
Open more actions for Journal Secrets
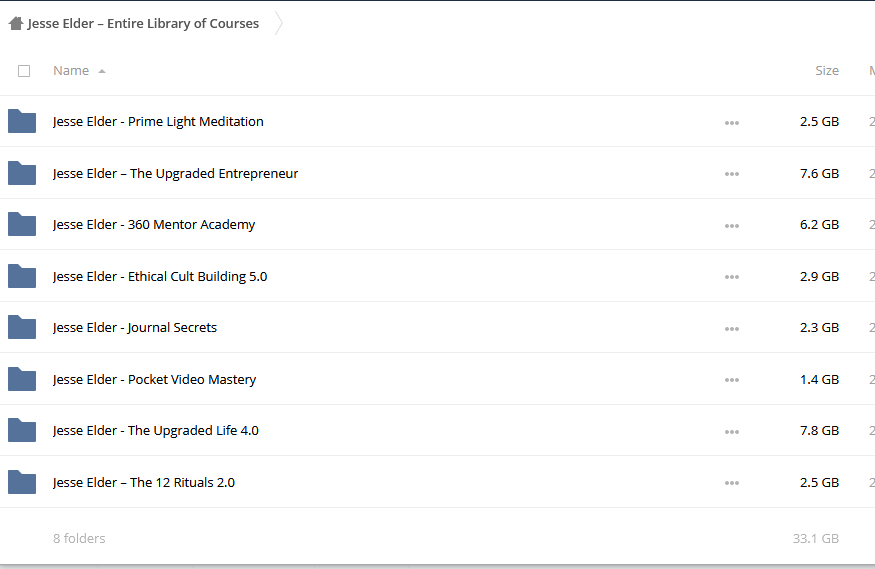(732, 329)
